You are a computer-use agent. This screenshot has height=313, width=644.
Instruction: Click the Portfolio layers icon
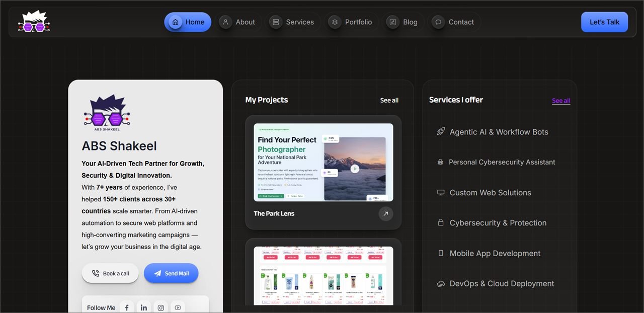tap(335, 22)
